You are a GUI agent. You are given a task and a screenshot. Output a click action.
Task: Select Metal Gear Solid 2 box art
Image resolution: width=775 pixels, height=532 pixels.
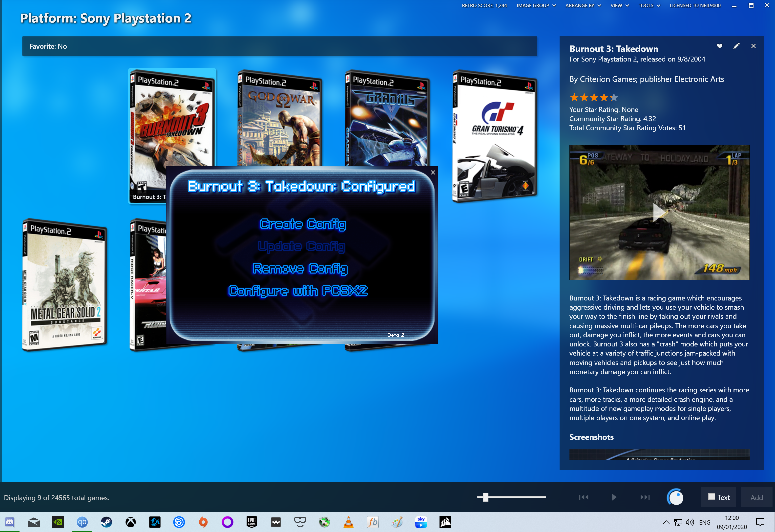(64, 284)
